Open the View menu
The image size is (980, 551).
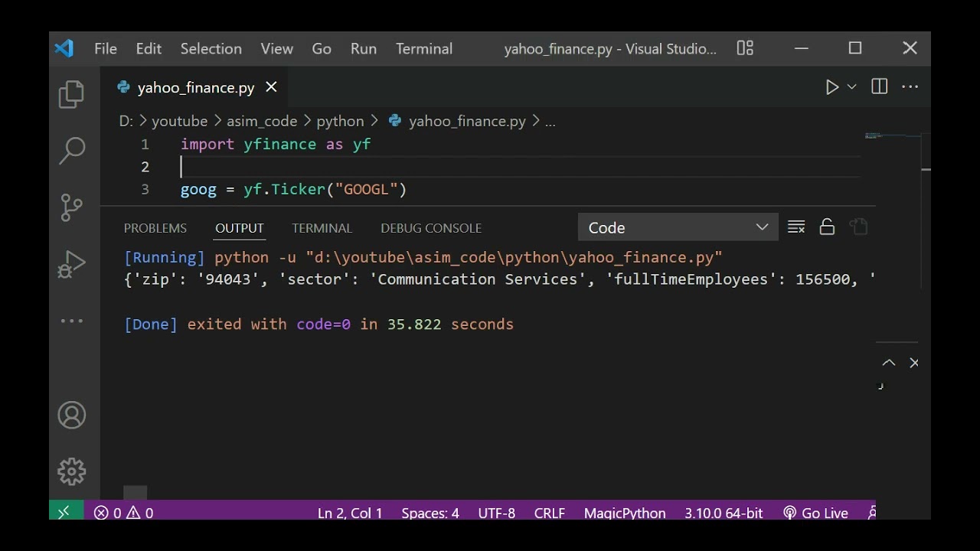(277, 48)
